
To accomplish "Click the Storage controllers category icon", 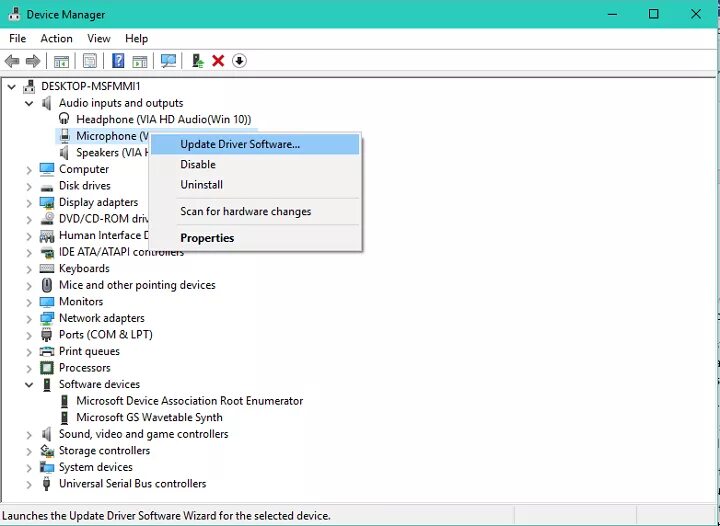I will pos(47,451).
